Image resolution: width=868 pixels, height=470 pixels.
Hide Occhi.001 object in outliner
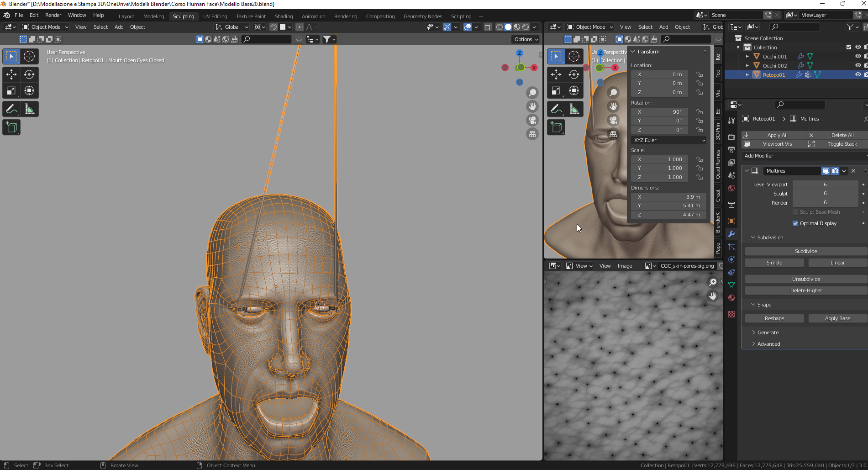858,57
